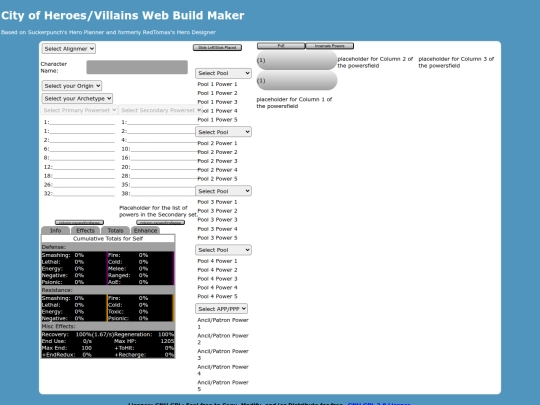This screenshot has width=540, height=405.
Task: Select Ancil/Patron Power 1
Action: click(x=223, y=323)
